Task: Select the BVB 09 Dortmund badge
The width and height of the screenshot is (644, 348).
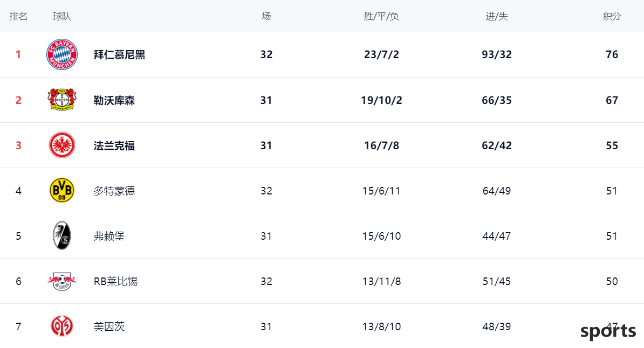Action: pos(62,190)
